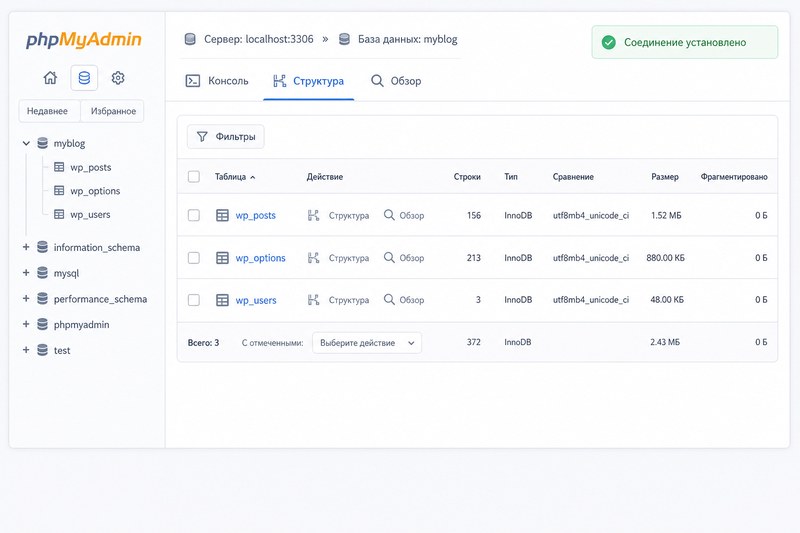The width and height of the screenshot is (800, 533).
Task: Tick the select-all checkbox in table header
Action: 194,176
